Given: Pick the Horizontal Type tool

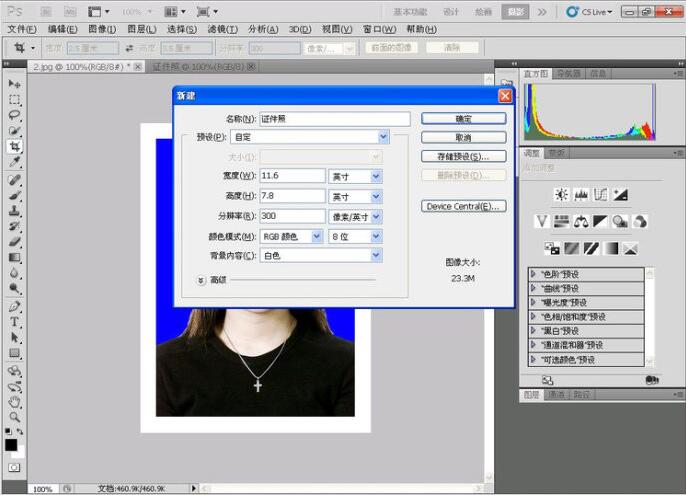Looking at the screenshot, I should pos(15,322).
